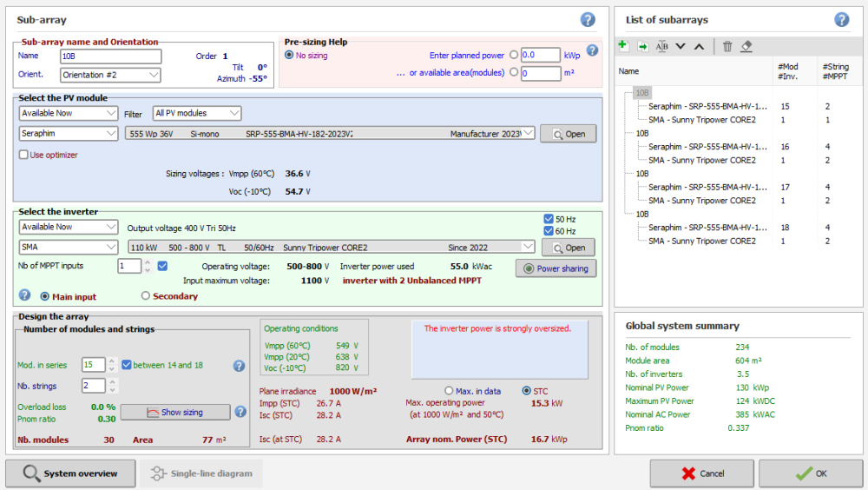Open the Orientation #2 dropdown

pyautogui.click(x=110, y=75)
